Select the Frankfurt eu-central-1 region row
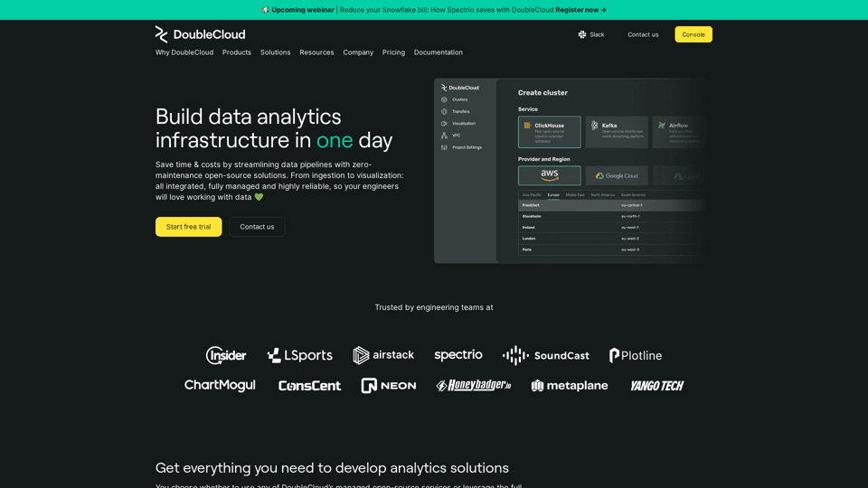 [x=610, y=205]
